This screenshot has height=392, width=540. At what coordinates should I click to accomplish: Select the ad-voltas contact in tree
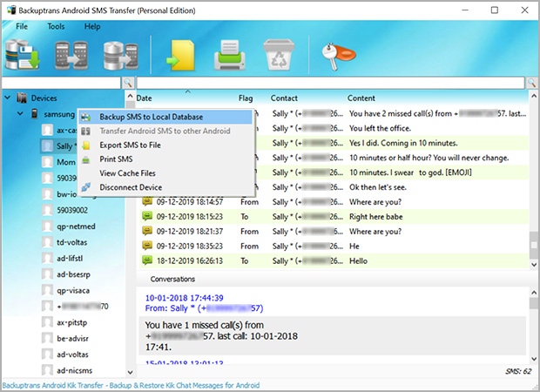pyautogui.click(x=72, y=355)
